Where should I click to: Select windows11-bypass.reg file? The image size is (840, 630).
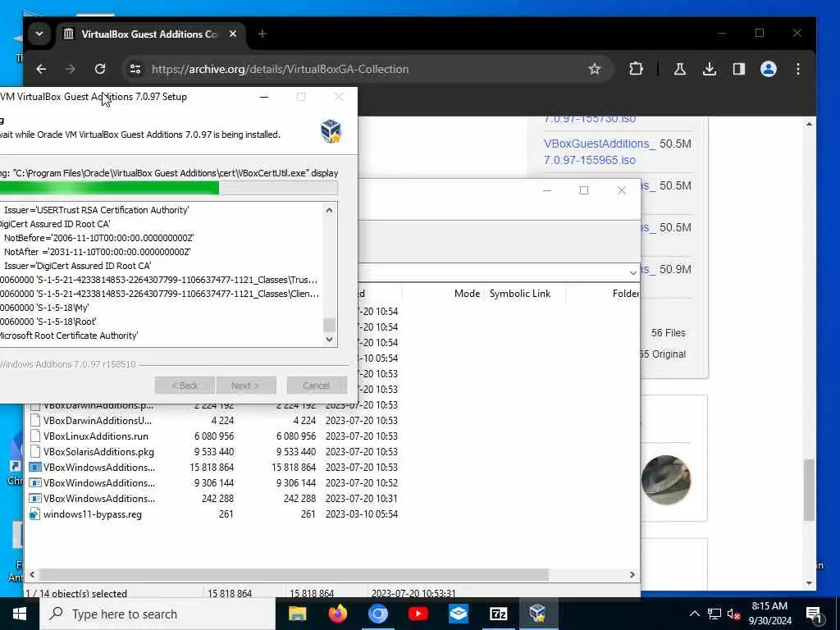[92, 514]
